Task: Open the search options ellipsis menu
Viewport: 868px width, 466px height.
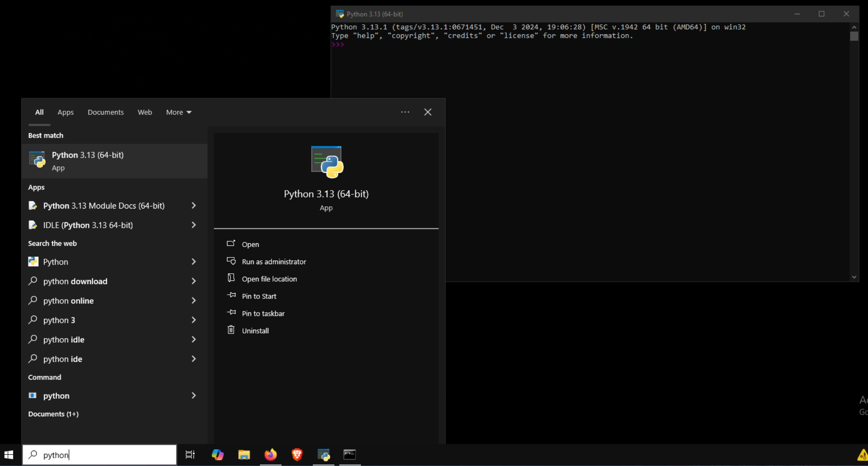Action: point(405,112)
